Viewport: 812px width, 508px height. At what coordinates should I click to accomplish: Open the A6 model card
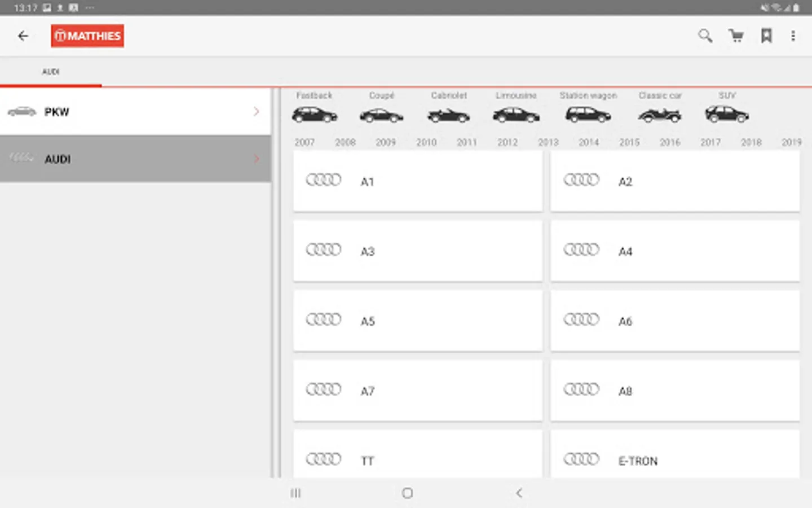675,321
